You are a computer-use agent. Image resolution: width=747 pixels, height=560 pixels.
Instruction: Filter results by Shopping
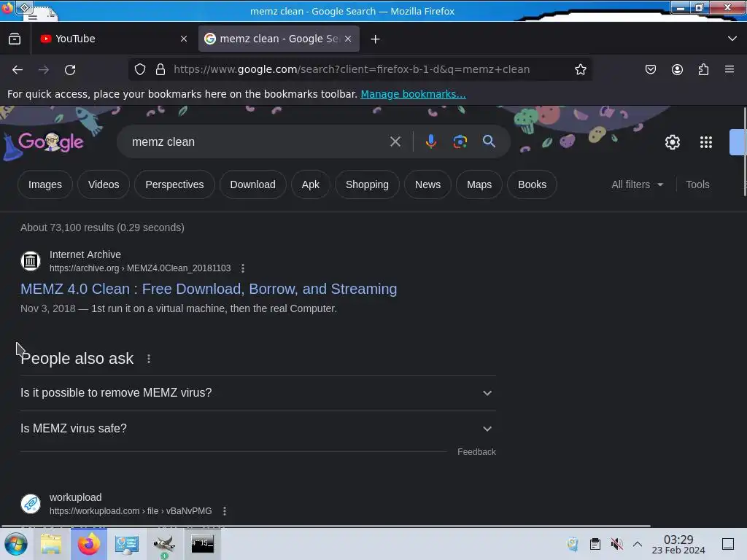pos(367,184)
